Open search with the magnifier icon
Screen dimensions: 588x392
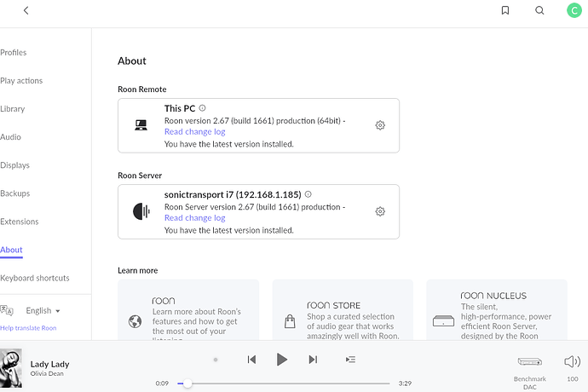539,10
